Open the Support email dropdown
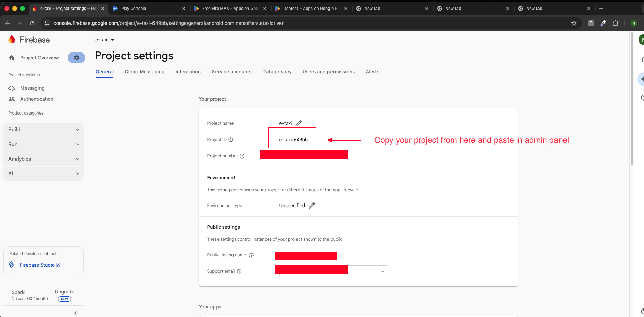This screenshot has height=317, width=644. pos(383,271)
